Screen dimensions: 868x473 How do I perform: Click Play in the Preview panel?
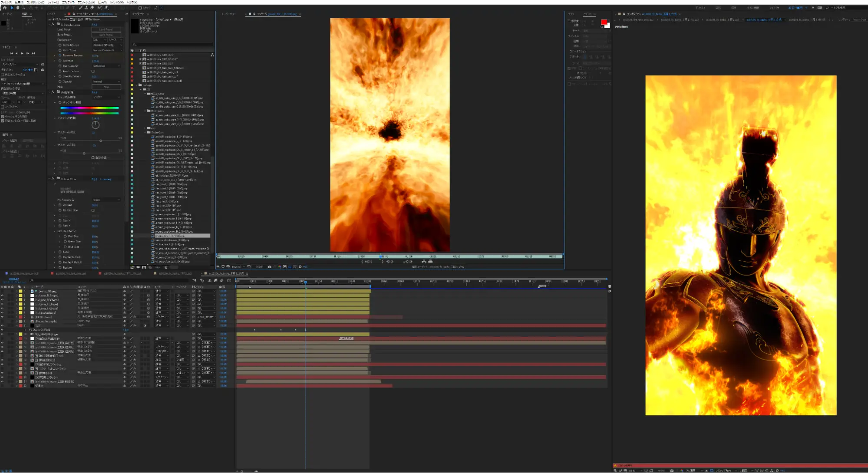(22, 53)
